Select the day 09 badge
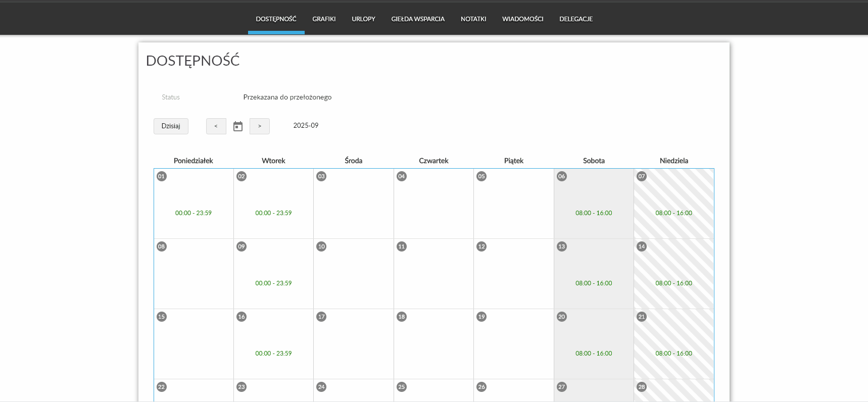 [242, 246]
